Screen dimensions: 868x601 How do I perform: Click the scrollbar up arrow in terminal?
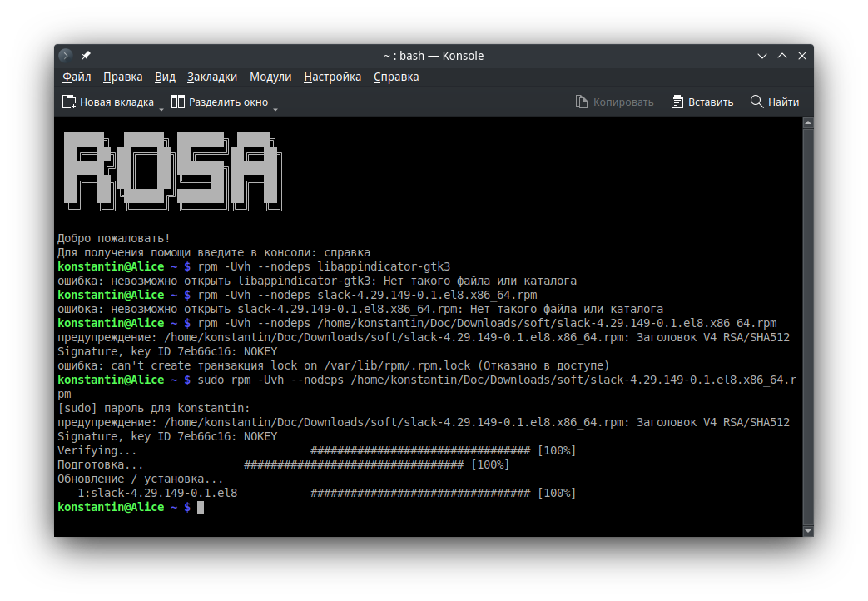(x=806, y=123)
